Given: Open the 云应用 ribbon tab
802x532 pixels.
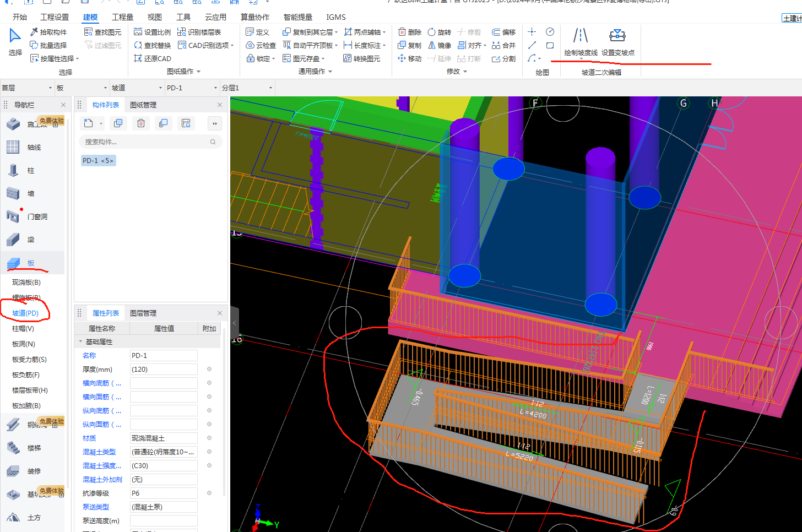Looking at the screenshot, I should click(x=215, y=17).
